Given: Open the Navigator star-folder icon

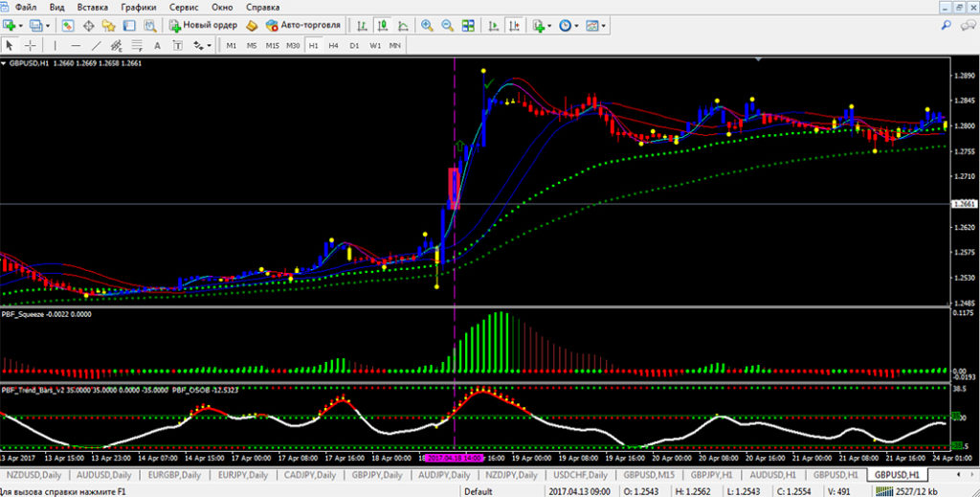Looking at the screenshot, I should (109, 26).
